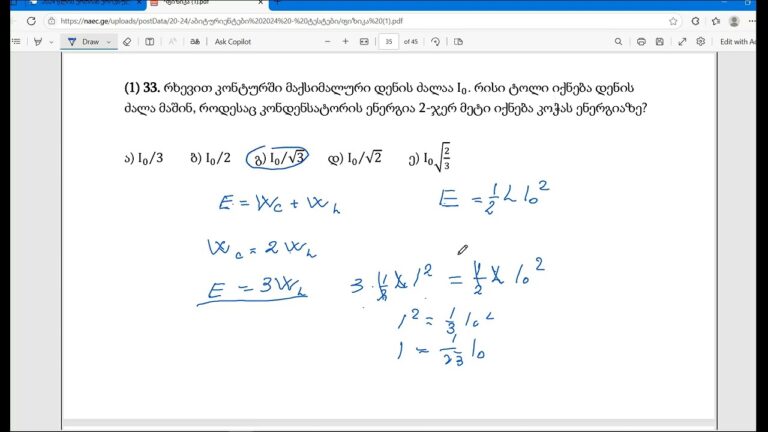The width and height of the screenshot is (768, 432).
Task: Open the user profile avatar
Action: coord(734,21)
